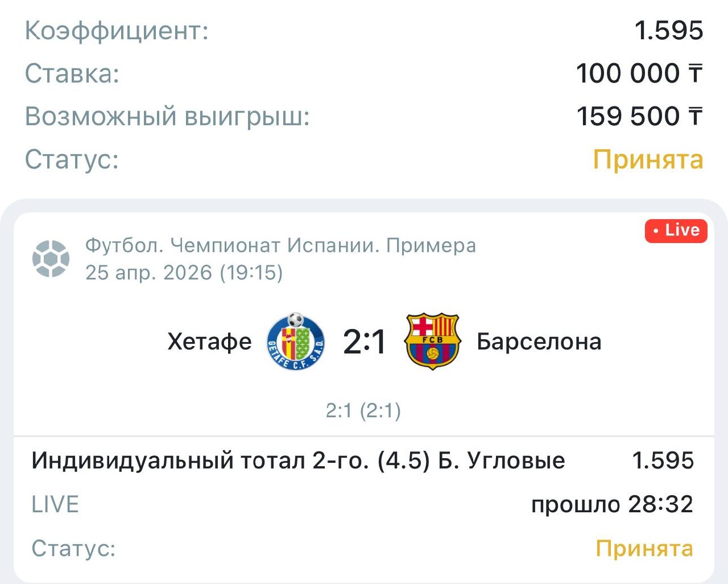
Task: Click the grey LIVE label under the bet
Action: click(x=55, y=504)
